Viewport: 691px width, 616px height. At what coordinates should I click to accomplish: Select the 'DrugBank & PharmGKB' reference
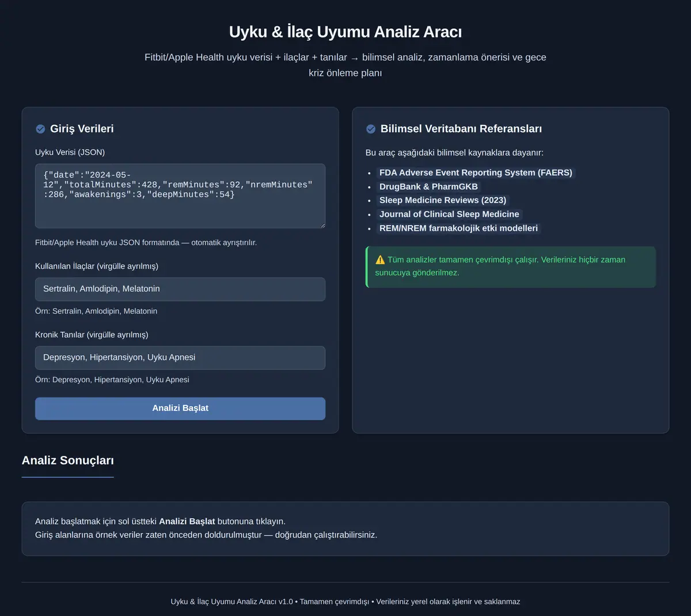pyautogui.click(x=428, y=187)
